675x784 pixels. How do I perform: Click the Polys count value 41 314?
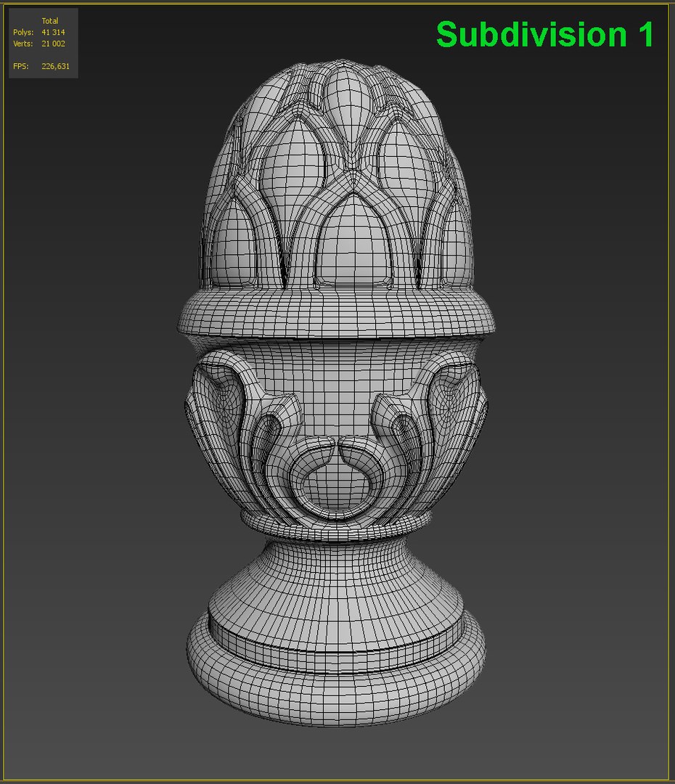(53, 32)
